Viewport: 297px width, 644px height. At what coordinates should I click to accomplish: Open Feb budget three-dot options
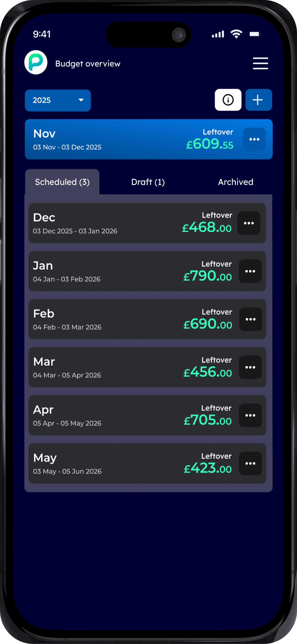click(x=250, y=319)
